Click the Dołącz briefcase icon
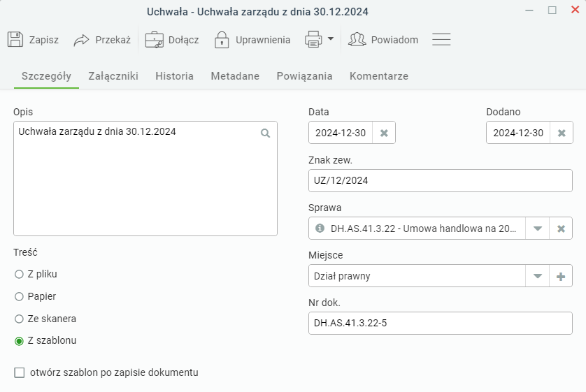The image size is (586, 392). coord(154,40)
